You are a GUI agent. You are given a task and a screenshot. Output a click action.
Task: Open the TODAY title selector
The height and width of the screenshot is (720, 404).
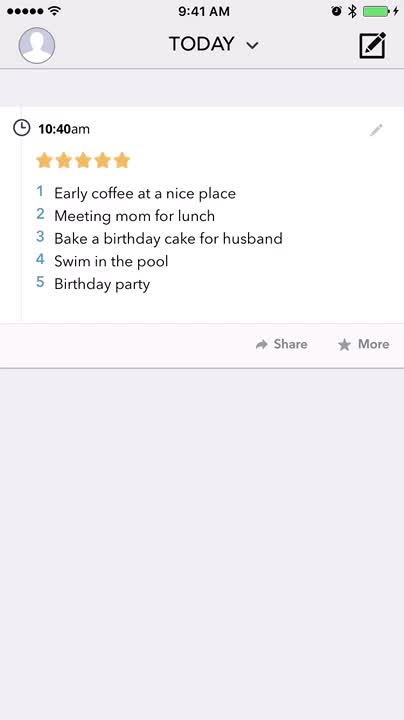[214, 44]
